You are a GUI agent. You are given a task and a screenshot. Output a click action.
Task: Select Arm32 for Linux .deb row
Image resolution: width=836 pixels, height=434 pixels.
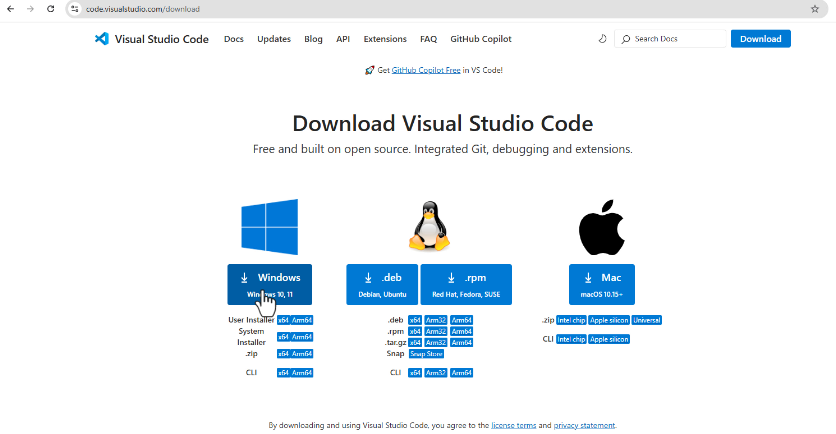[x=436, y=320]
